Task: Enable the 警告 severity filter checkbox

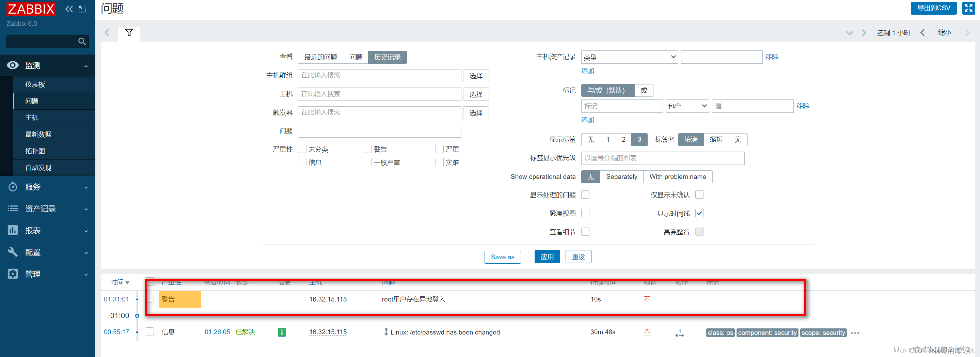Action: pos(367,149)
